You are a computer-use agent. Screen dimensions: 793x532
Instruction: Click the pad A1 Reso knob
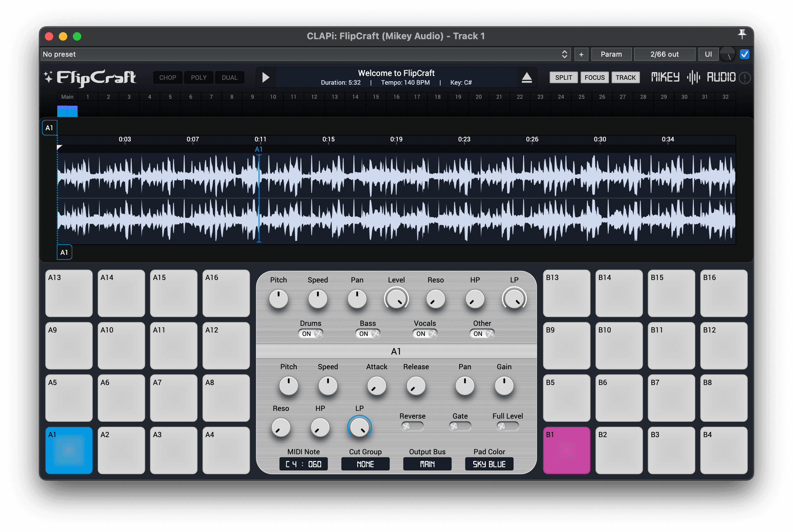[281, 427]
